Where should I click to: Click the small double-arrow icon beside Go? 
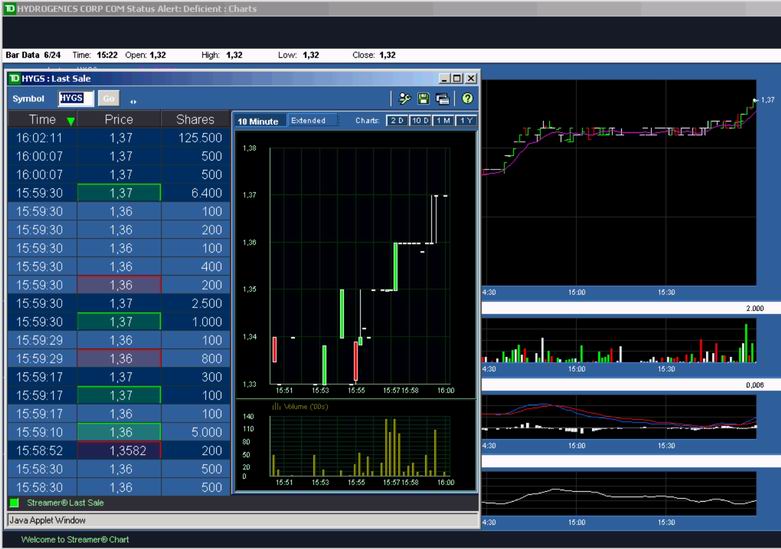133,101
